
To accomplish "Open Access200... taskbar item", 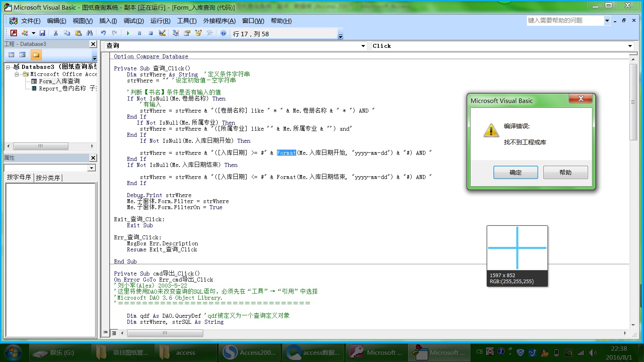I will click(x=250, y=353).
